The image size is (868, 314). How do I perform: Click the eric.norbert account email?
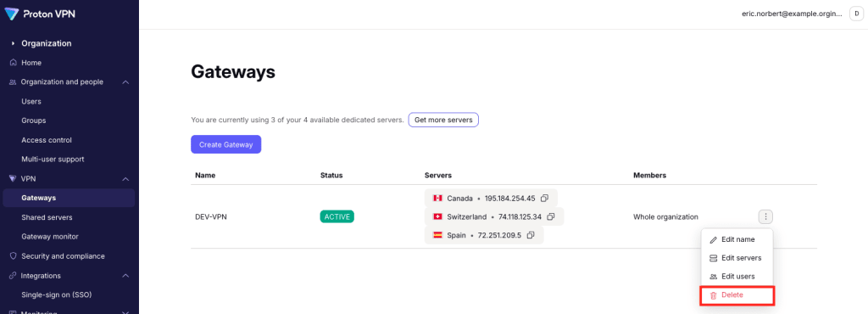click(793, 14)
